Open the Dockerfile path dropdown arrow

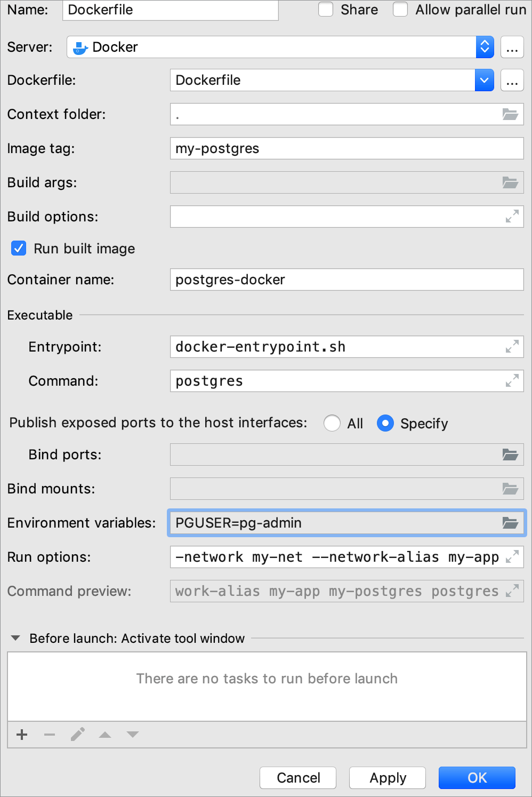pyautogui.click(x=484, y=80)
